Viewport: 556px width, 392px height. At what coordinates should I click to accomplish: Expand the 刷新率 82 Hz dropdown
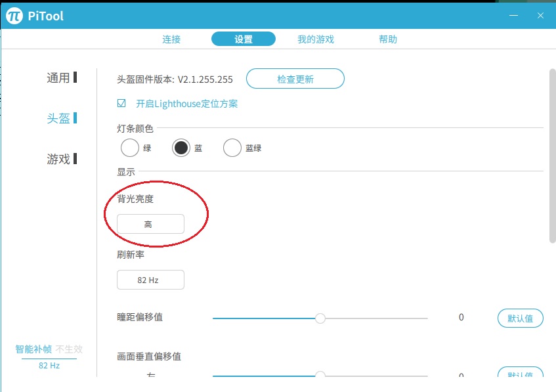pos(150,280)
